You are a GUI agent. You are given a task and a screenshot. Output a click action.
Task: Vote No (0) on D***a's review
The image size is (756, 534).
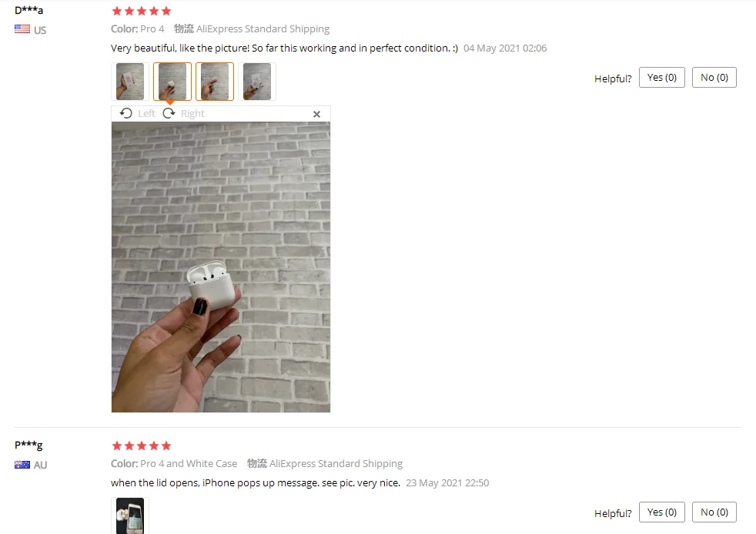click(714, 78)
